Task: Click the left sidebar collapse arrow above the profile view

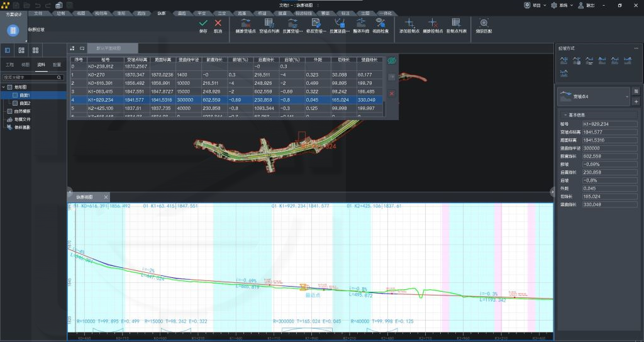Action: tap(69, 192)
